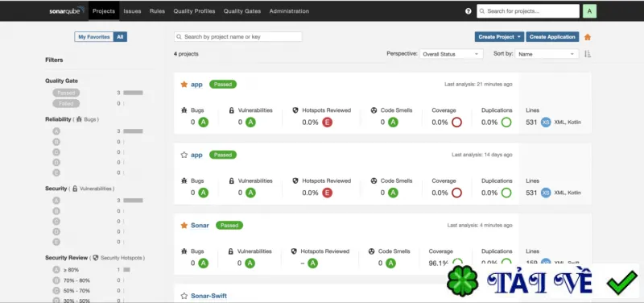Open the Administration menu
This screenshot has height=303, width=644.
289,11
